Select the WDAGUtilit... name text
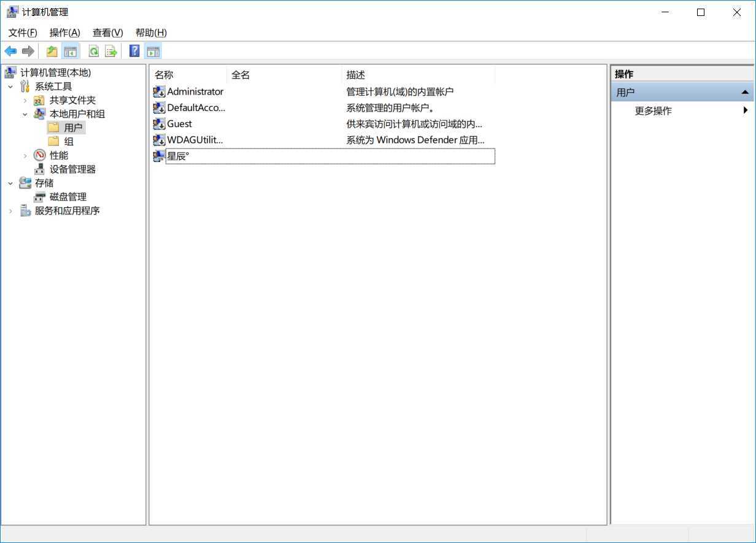756x543 pixels. [195, 139]
